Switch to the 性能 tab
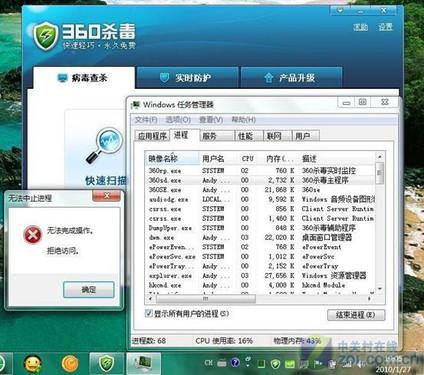 point(249,136)
